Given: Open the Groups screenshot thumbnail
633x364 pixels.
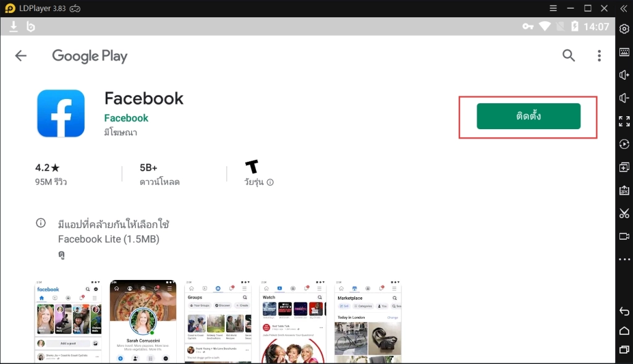Looking at the screenshot, I should point(218,321).
